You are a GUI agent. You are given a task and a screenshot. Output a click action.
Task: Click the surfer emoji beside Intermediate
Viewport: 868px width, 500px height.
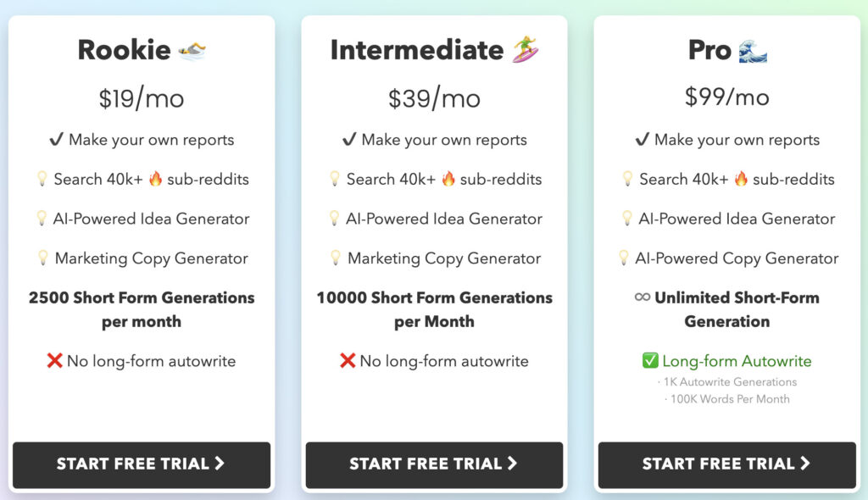(x=526, y=48)
